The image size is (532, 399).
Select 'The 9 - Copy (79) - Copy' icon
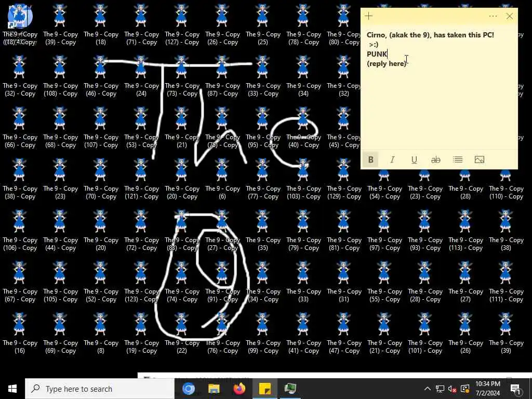point(303,230)
